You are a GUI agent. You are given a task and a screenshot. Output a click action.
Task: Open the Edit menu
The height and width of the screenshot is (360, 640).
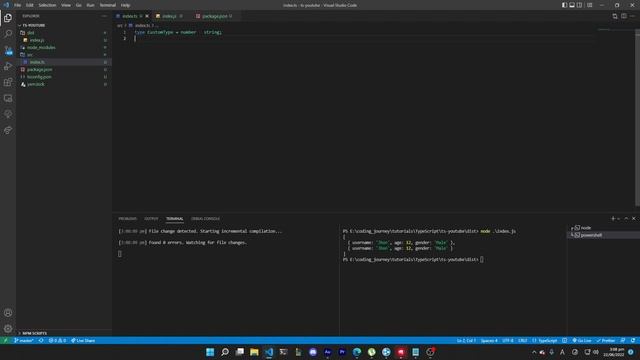click(30, 5)
